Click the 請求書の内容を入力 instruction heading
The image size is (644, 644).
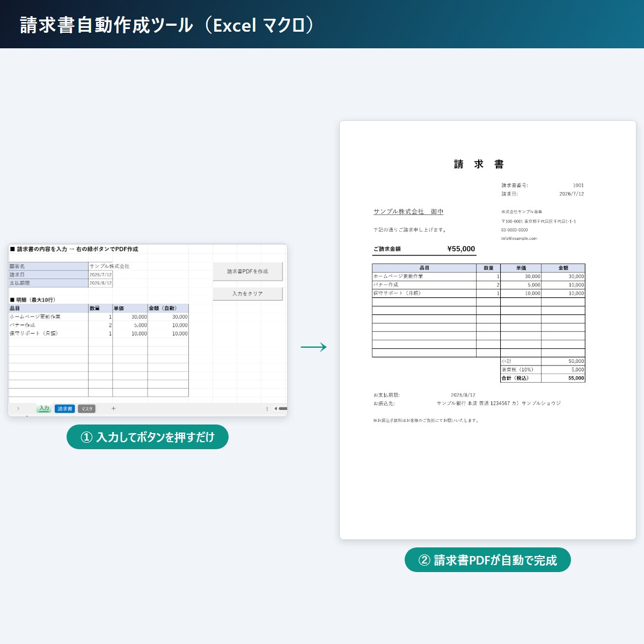[74, 249]
